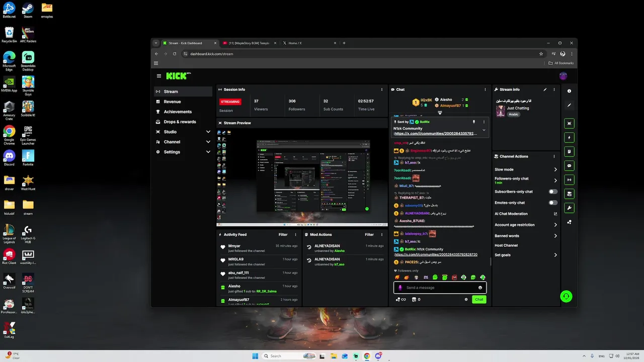Toggle Stream Preview widget in right rail
Viewport: 644px width, 362px height.
coord(570,123)
